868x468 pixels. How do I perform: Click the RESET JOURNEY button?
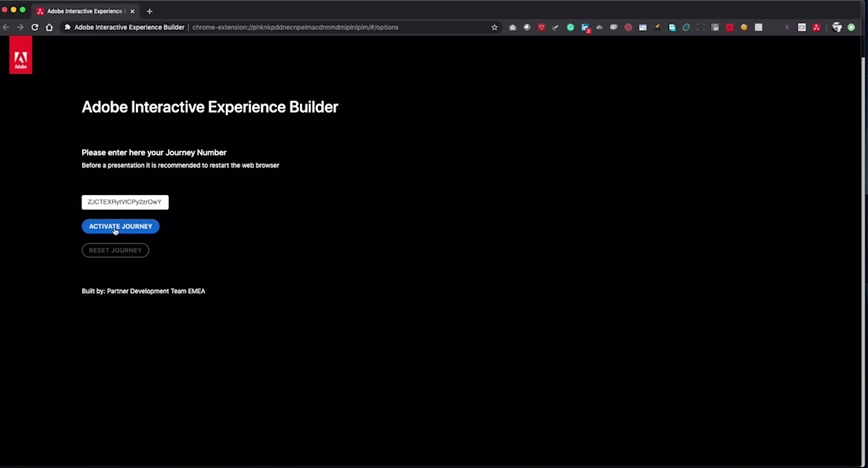115,250
